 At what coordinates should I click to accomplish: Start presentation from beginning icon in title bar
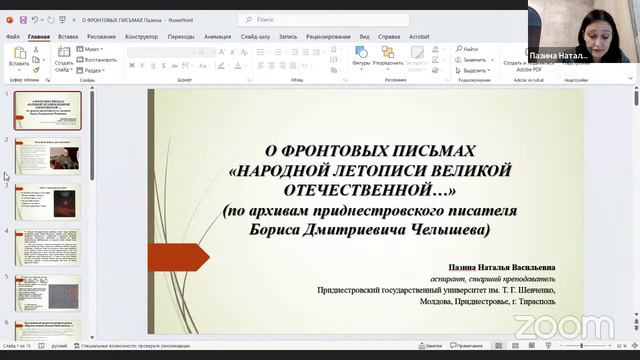point(62,20)
